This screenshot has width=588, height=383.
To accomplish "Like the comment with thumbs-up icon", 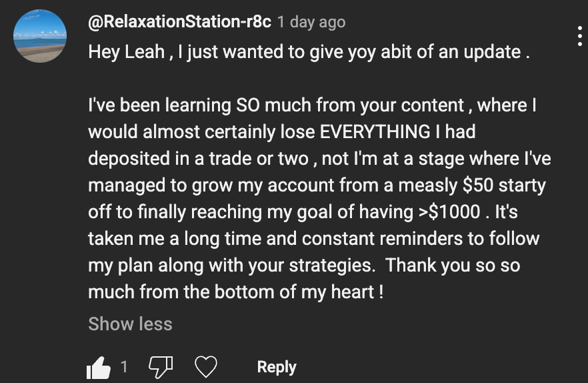I will (x=99, y=366).
